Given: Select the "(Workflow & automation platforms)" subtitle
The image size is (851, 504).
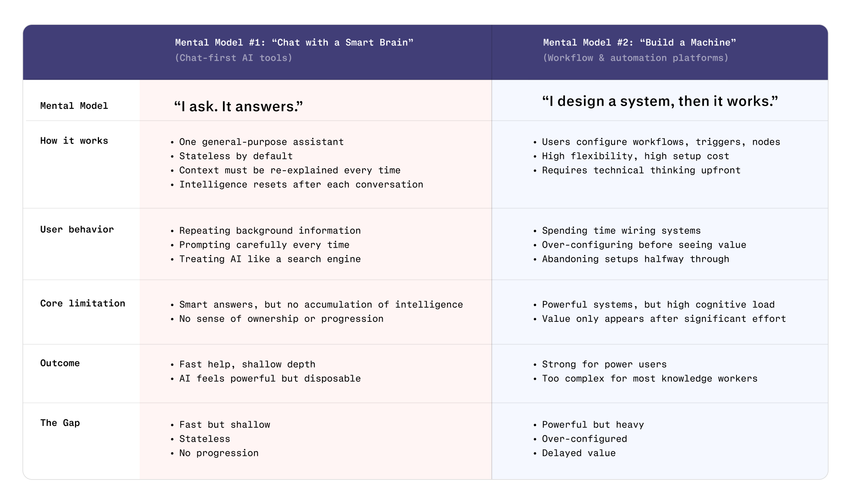Looking at the screenshot, I should 636,58.
